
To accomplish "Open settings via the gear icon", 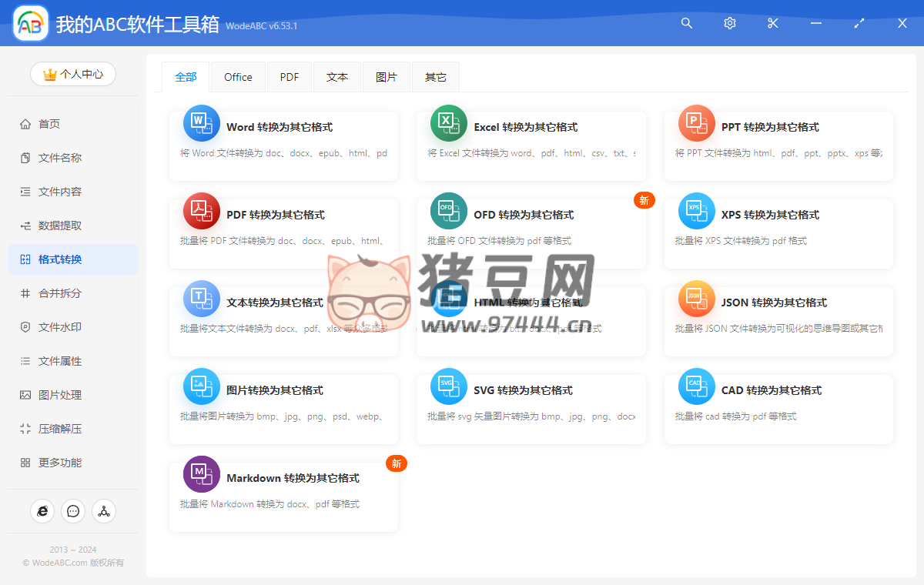I will (x=730, y=23).
